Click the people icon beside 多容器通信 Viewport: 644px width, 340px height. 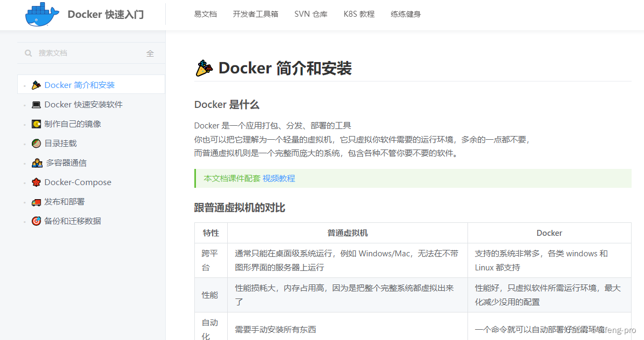pyautogui.click(x=37, y=163)
